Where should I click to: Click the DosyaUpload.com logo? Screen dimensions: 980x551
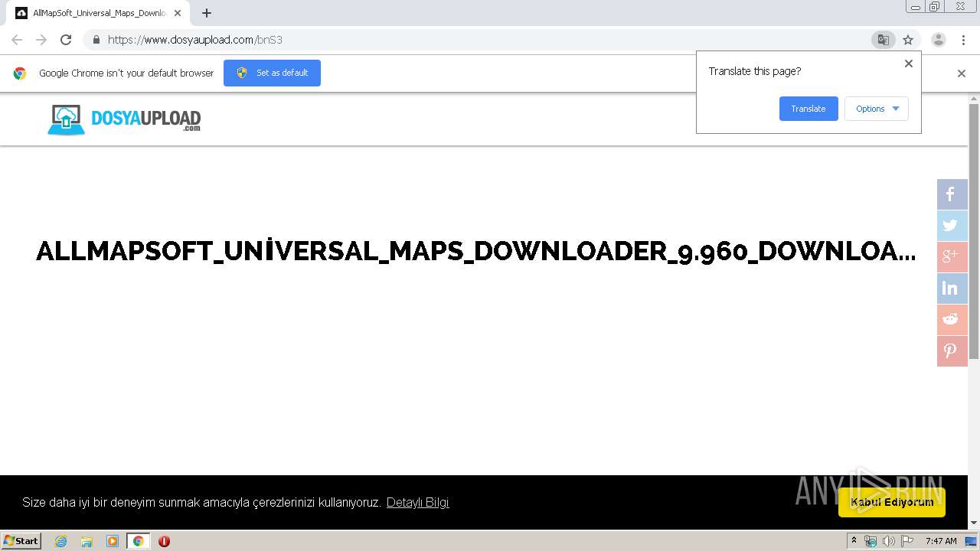click(x=124, y=120)
